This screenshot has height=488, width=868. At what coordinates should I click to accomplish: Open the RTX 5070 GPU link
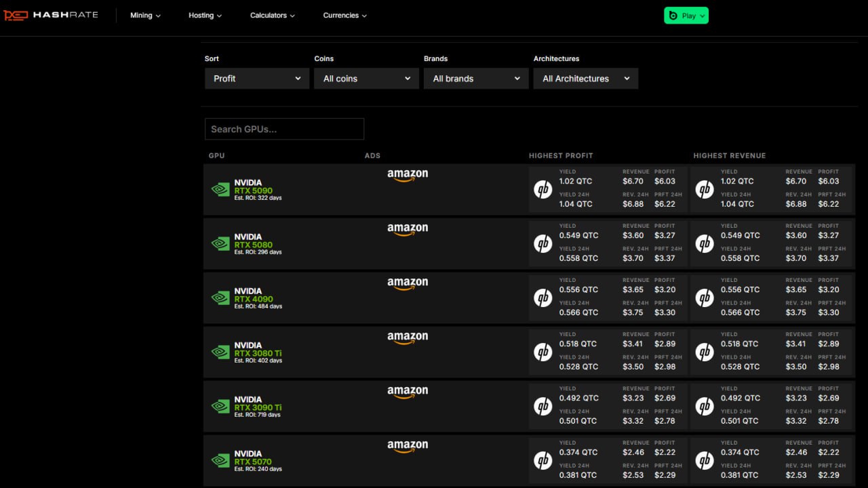[x=253, y=462]
